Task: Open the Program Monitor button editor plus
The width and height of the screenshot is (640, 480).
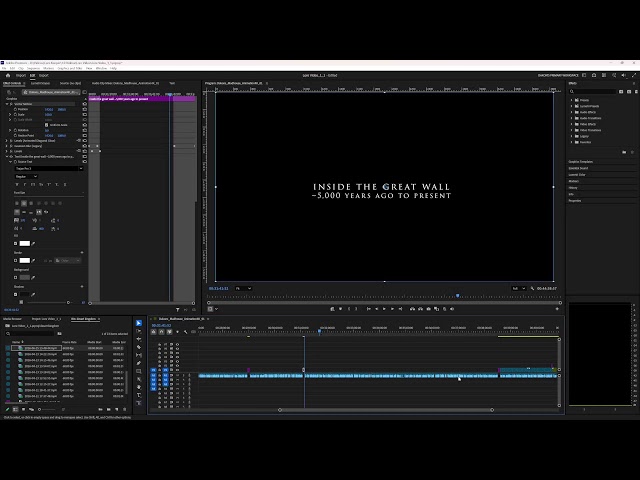Action: click(557, 309)
